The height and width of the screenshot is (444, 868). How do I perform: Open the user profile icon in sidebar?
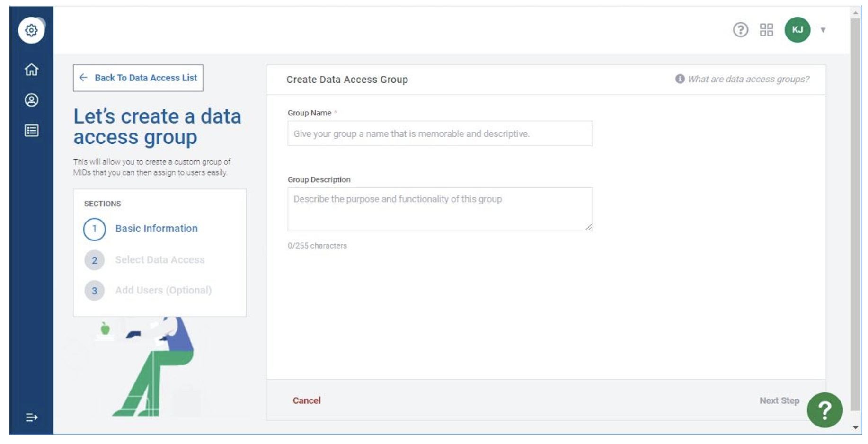[x=31, y=100]
